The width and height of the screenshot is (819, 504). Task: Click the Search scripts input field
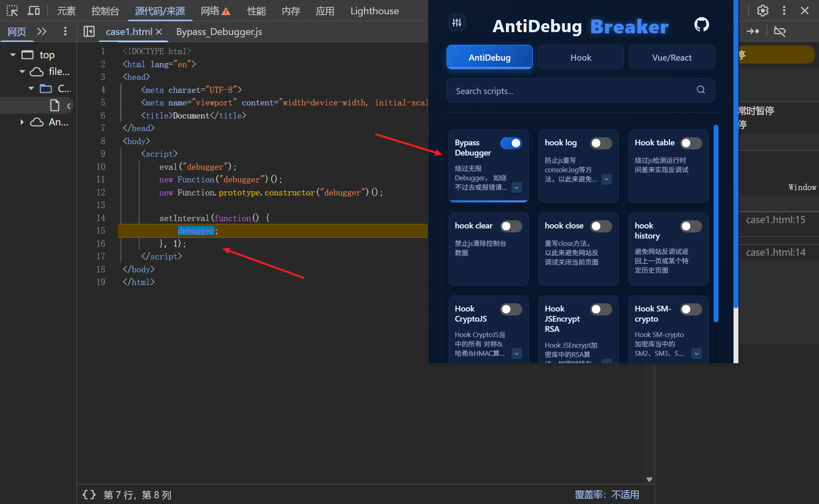(x=580, y=90)
